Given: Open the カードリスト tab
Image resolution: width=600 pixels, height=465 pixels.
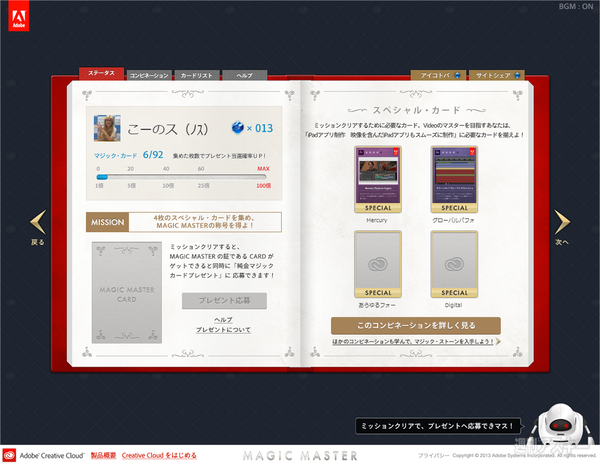Looking at the screenshot, I should tap(197, 75).
